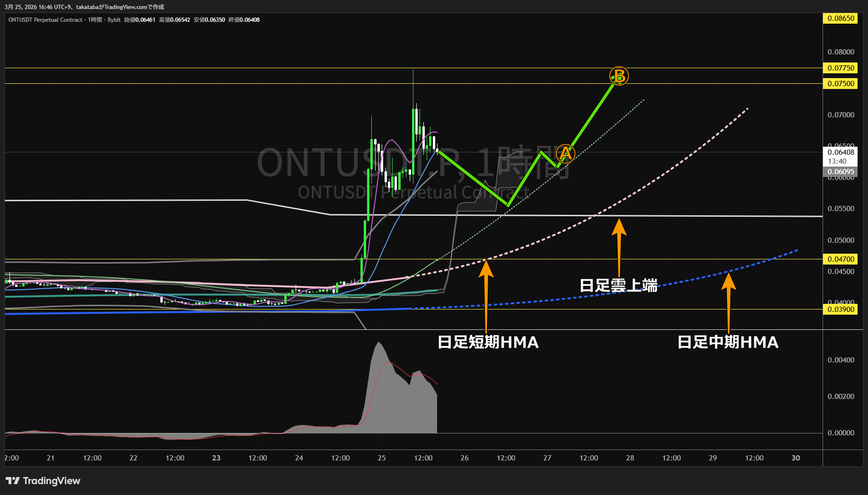Click the 日足中期HMA text annotation
868x495 pixels.
(x=728, y=342)
